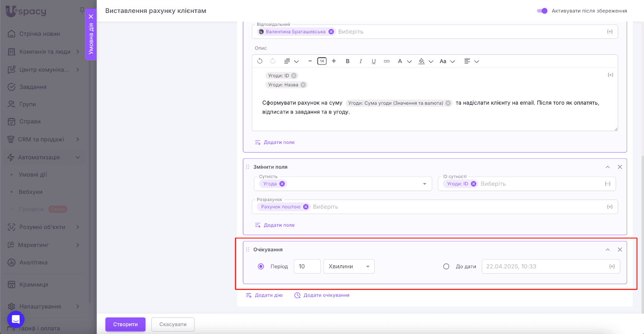Click the undo icon in description editor

point(260,61)
